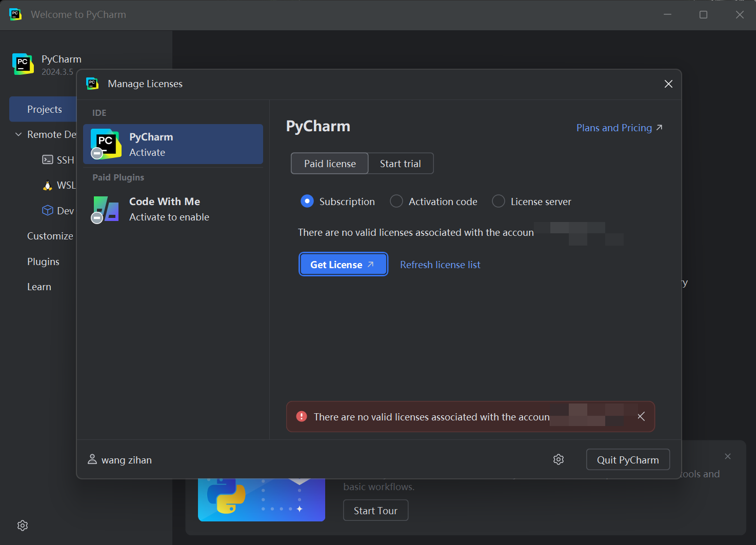Maximize the Welcome to PyCharm window

tap(703, 14)
